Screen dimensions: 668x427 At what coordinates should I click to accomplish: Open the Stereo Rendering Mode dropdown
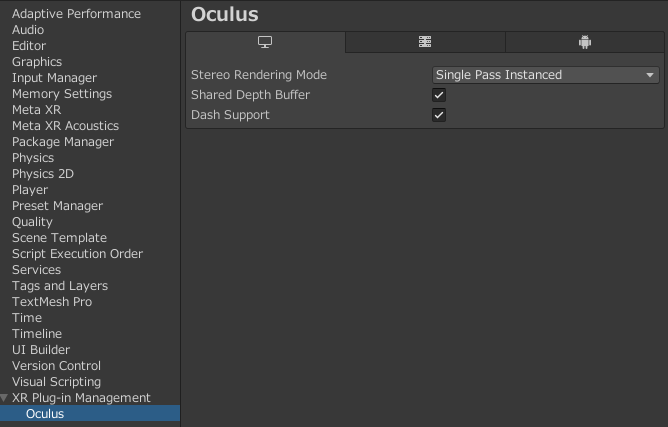(545, 75)
